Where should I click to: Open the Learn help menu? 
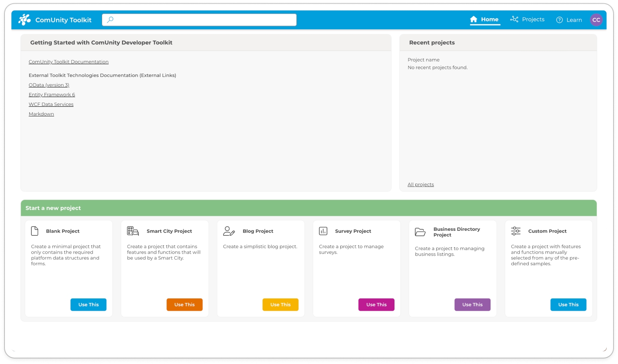pyautogui.click(x=569, y=20)
